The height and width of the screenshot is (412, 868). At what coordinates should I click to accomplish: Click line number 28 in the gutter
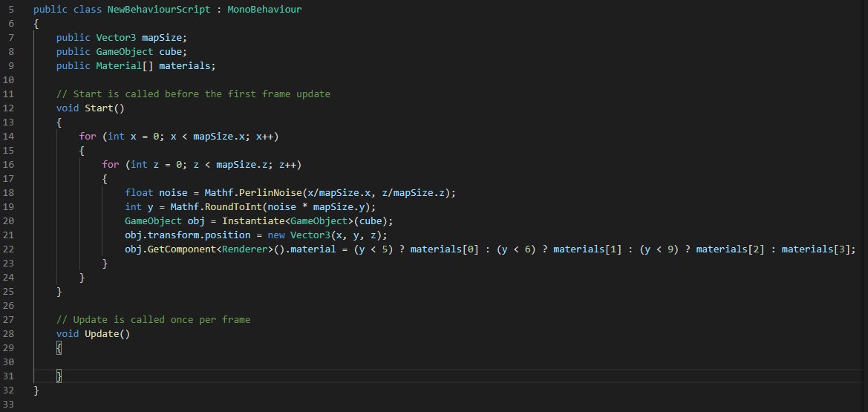[9, 334]
